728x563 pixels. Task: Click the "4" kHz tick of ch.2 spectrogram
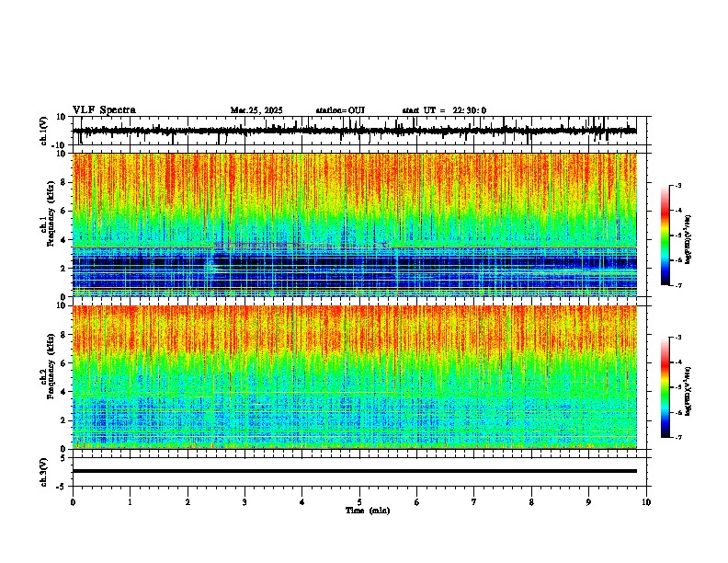tap(65, 392)
